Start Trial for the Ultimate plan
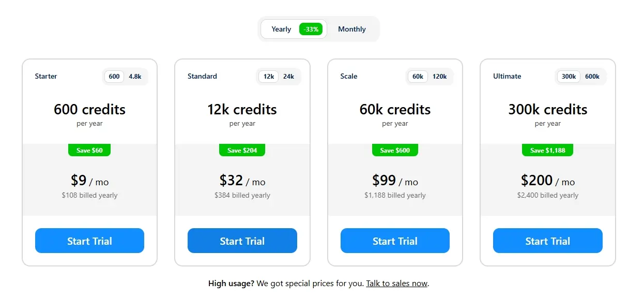Image resolution: width=644 pixels, height=297 pixels. point(547,241)
